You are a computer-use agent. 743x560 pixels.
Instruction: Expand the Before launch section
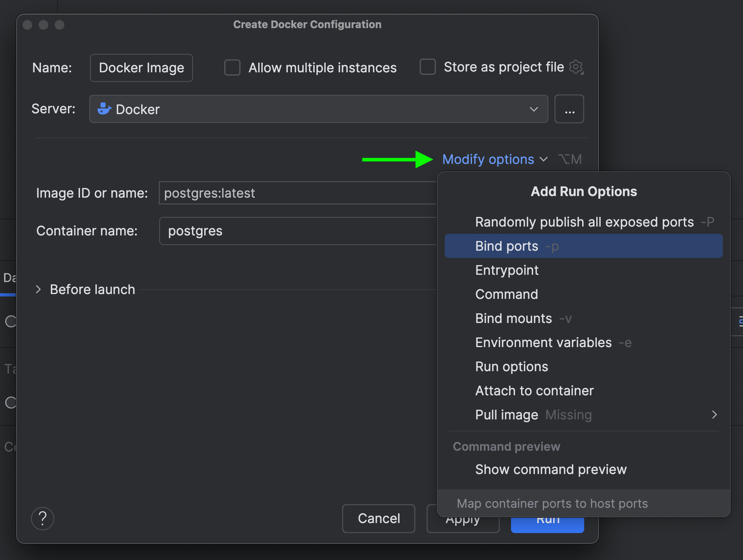pos(39,289)
